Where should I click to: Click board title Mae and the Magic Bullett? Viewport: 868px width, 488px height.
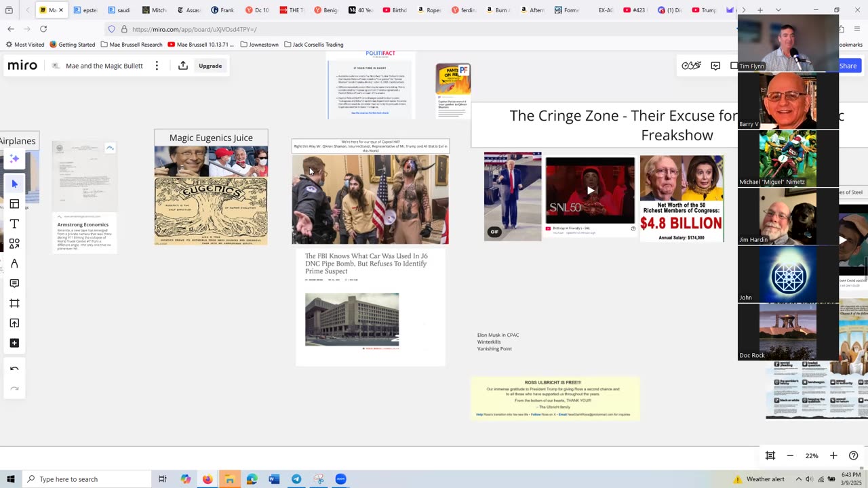[104, 66]
